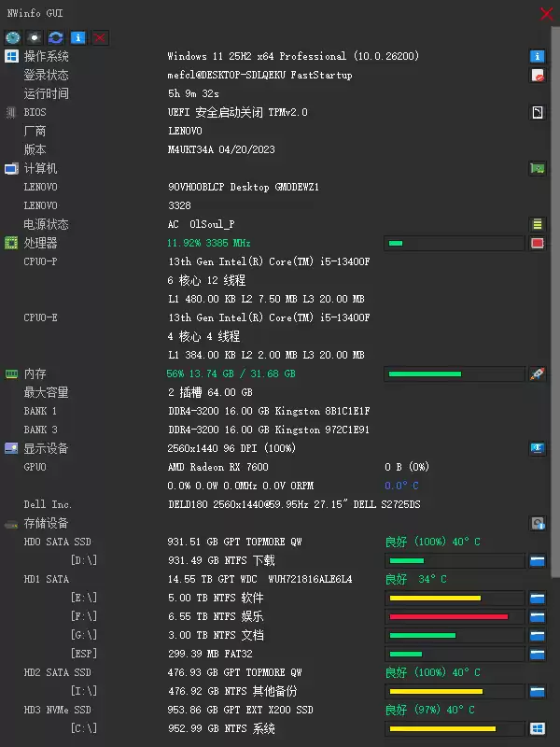560x747 pixels.
Task: Open the blue info button beside operating system row
Action: 537,56
